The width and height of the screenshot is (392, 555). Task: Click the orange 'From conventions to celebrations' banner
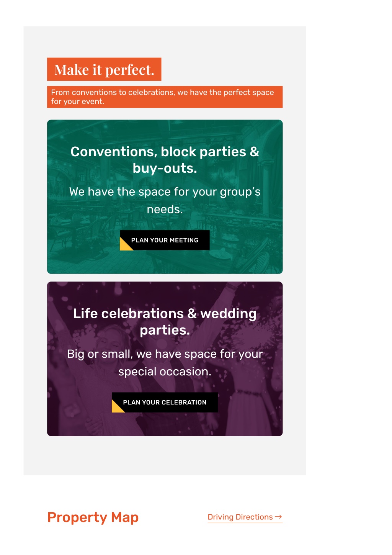point(165,97)
